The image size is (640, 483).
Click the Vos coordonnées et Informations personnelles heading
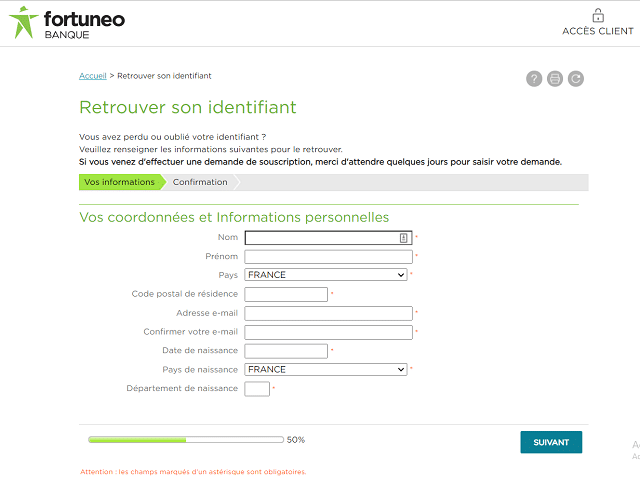(x=234, y=217)
